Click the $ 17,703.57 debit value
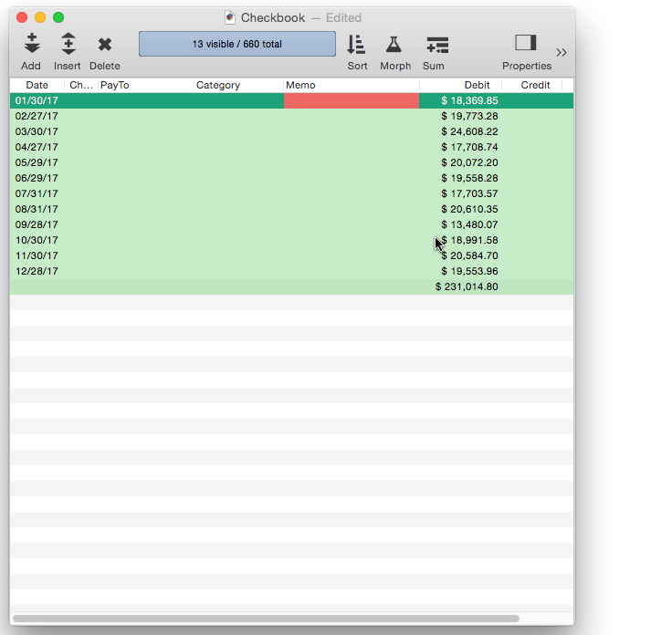This screenshot has width=672, height=635. tap(469, 193)
